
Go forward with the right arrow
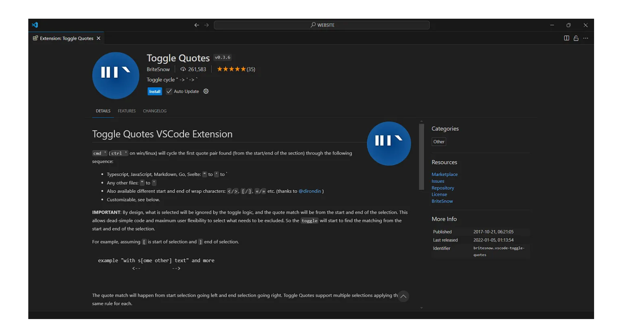[x=206, y=25]
